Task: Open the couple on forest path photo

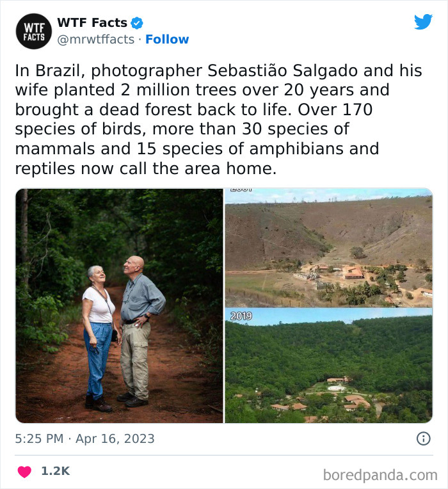Action: [119, 306]
